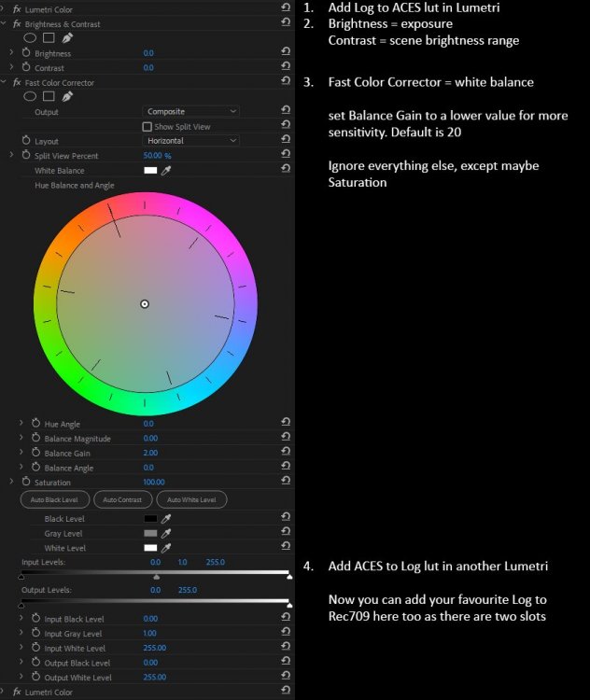Click the Auto White Level button
The width and height of the screenshot is (590, 700).
[x=191, y=500]
